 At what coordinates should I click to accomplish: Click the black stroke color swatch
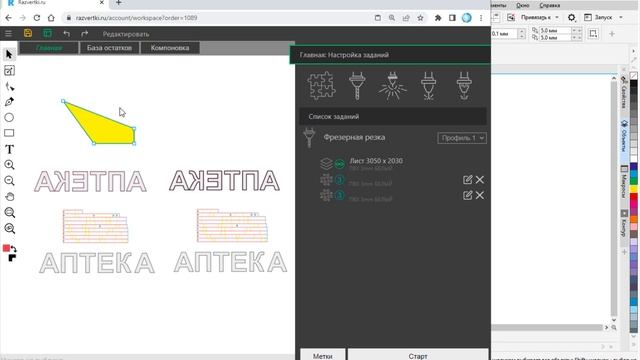pyautogui.click(x=12, y=258)
